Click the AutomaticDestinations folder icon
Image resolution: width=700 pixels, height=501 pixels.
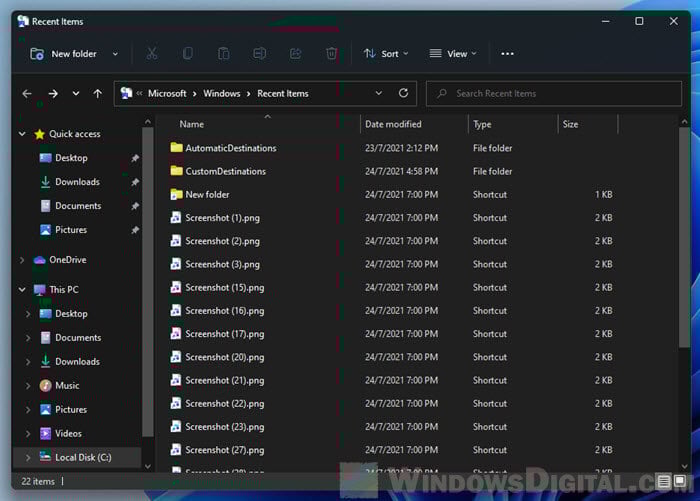pos(176,147)
